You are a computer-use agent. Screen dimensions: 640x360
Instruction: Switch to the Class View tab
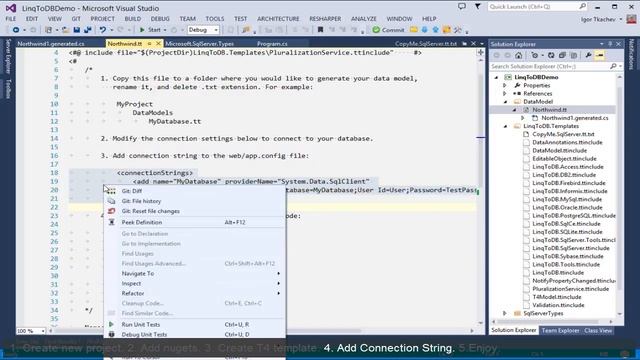[x=598, y=331]
